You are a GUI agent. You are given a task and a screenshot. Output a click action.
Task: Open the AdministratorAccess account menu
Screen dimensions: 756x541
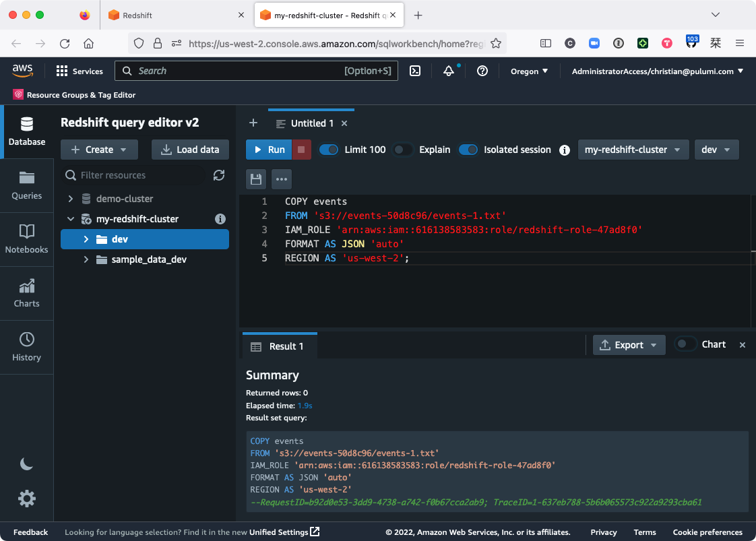click(x=658, y=71)
